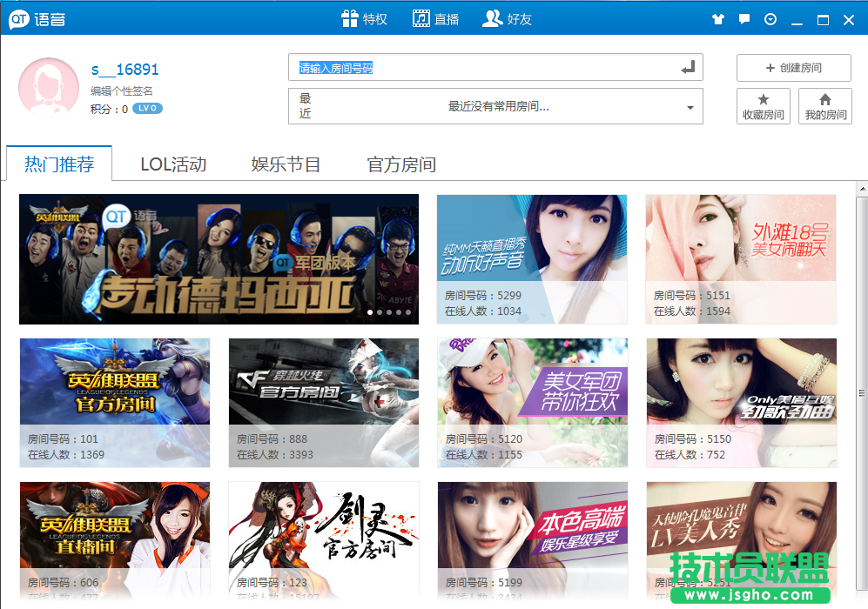The image size is (868, 609).
Task: Click the 创建房间 button
Action: [x=793, y=68]
